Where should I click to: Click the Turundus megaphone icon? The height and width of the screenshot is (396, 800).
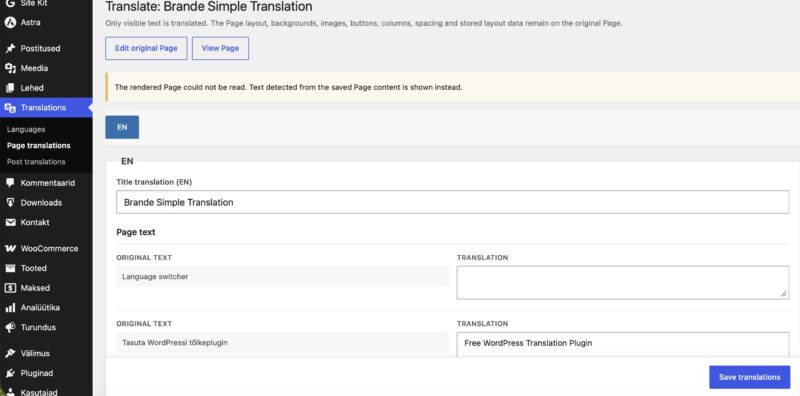pyautogui.click(x=10, y=328)
